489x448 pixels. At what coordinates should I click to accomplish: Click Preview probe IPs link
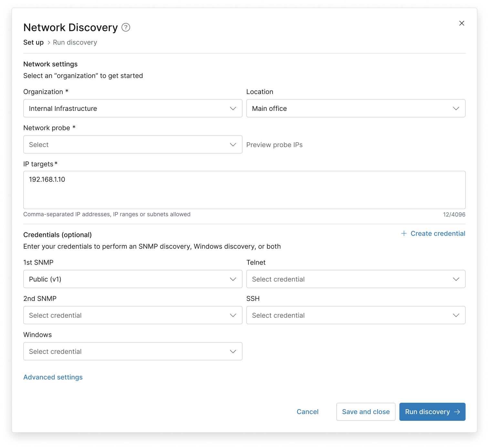tap(274, 145)
